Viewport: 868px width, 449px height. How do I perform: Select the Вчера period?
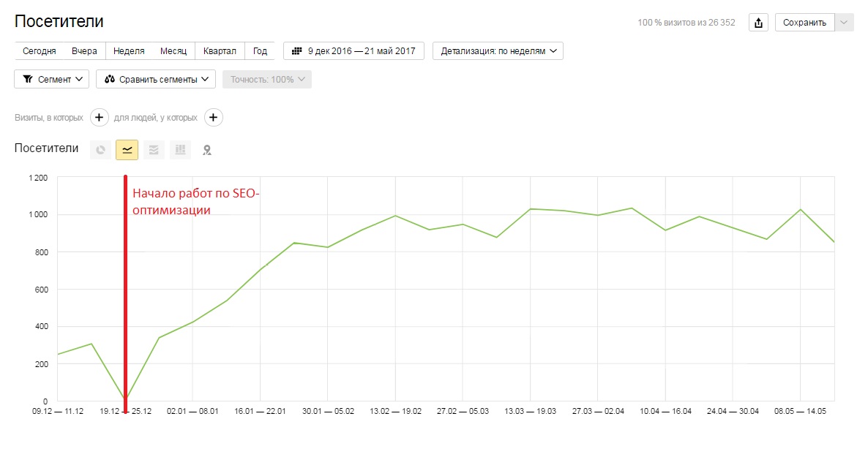coord(84,51)
